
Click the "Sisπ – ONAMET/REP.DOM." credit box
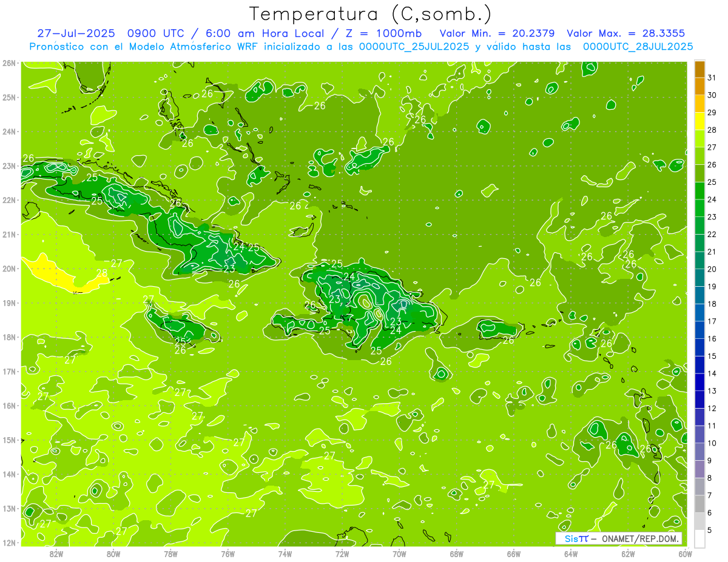[618, 538]
